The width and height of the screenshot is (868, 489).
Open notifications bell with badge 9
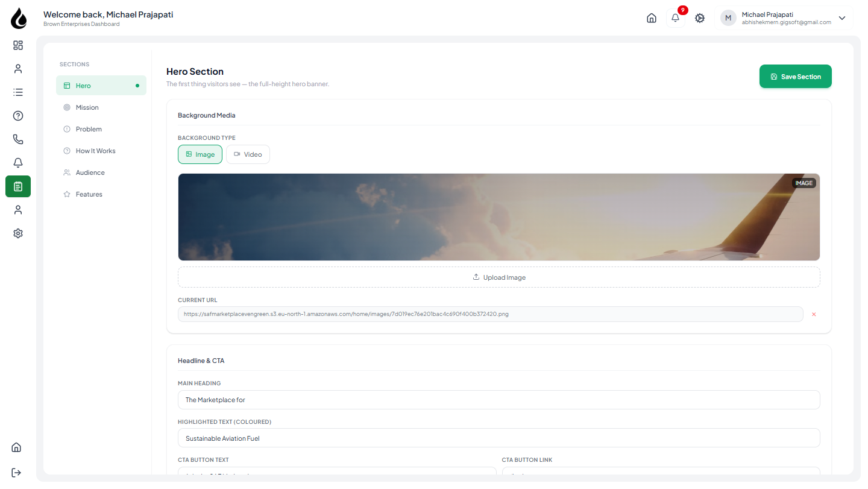point(676,18)
